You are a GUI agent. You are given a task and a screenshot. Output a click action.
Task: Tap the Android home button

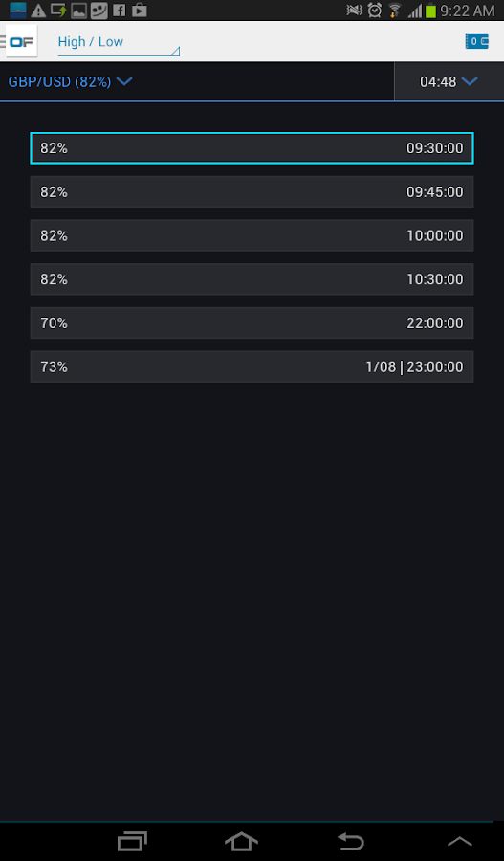241,841
